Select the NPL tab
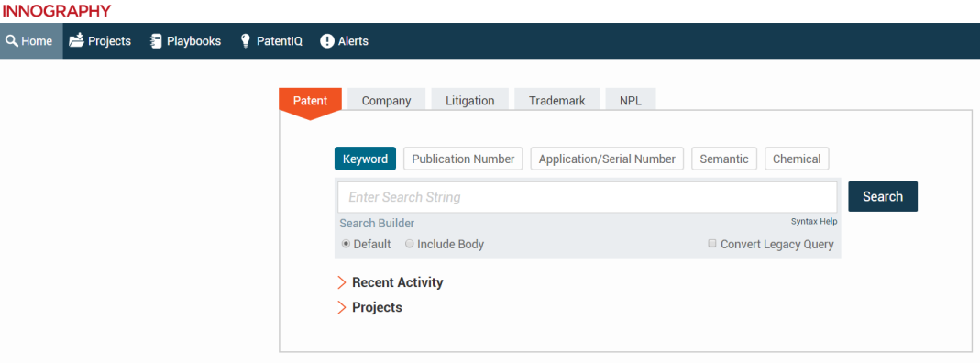Image resolution: width=980 pixels, height=363 pixels. [631, 100]
